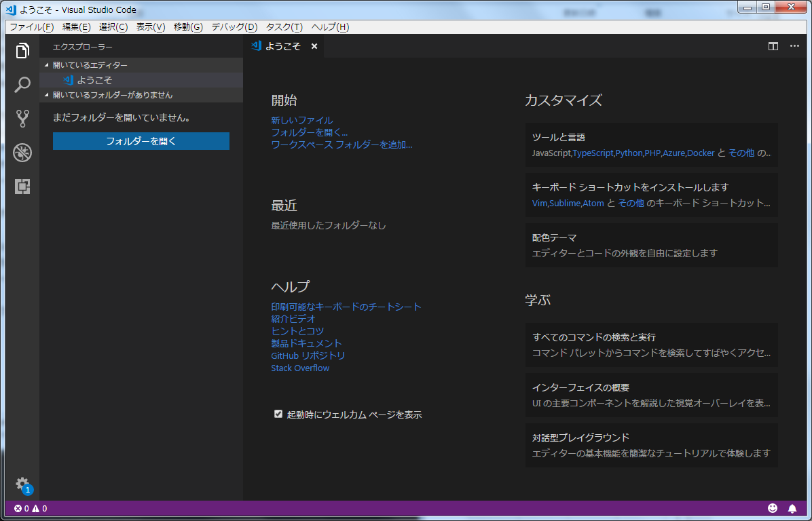Click the split editor icon
Viewport: 812px width, 521px height.
[x=773, y=46]
